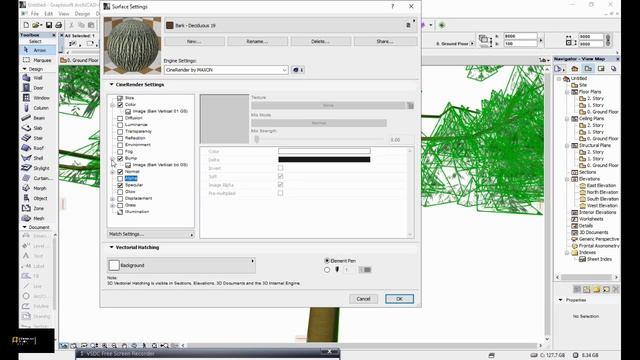Enable the Transparency channel checkbox

tap(120, 132)
